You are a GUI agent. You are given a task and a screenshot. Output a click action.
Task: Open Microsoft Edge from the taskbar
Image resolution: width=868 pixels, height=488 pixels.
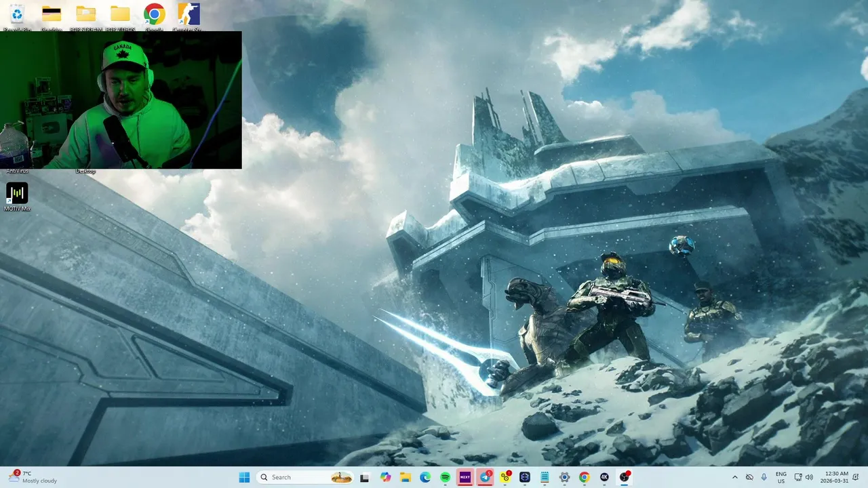coord(425,477)
